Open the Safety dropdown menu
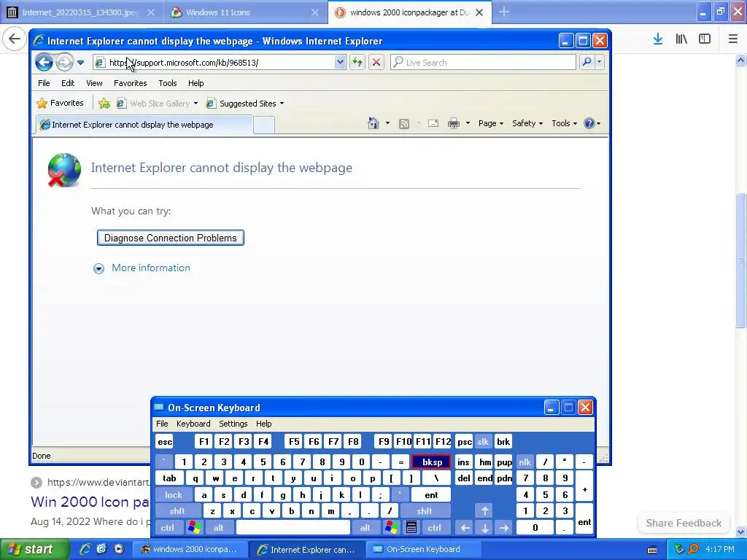The height and width of the screenshot is (560, 747). [x=527, y=123]
